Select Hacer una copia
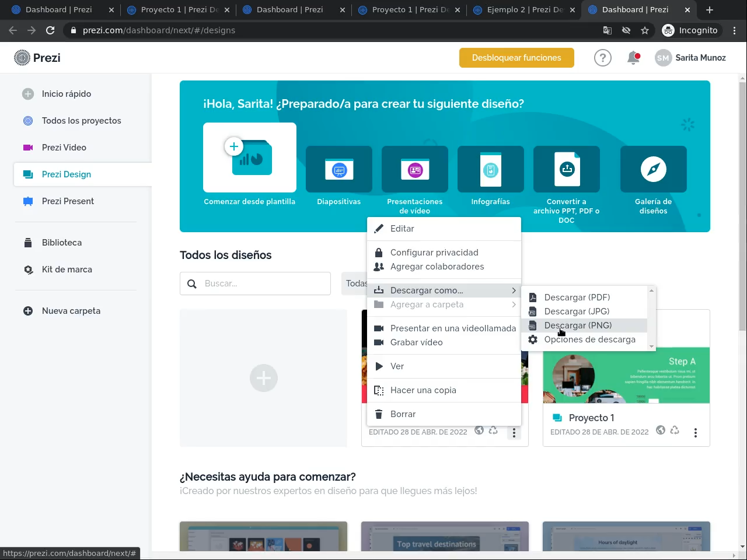Image resolution: width=747 pixels, height=560 pixels. click(x=444, y=390)
